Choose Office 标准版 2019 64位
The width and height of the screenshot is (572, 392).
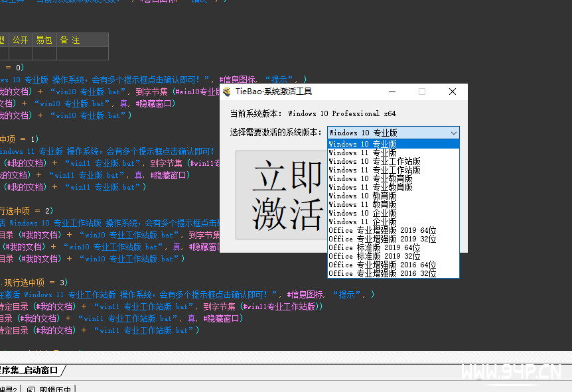click(393, 247)
